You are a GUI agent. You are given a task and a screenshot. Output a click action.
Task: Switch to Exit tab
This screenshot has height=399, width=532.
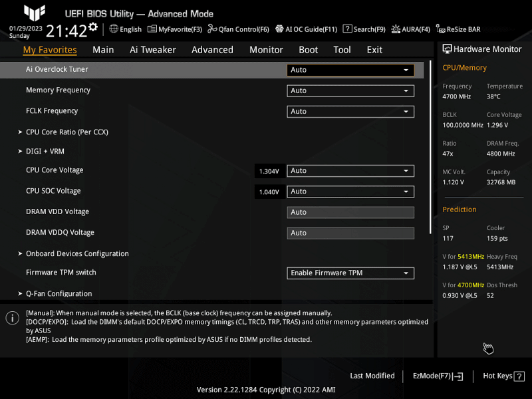tap(374, 50)
